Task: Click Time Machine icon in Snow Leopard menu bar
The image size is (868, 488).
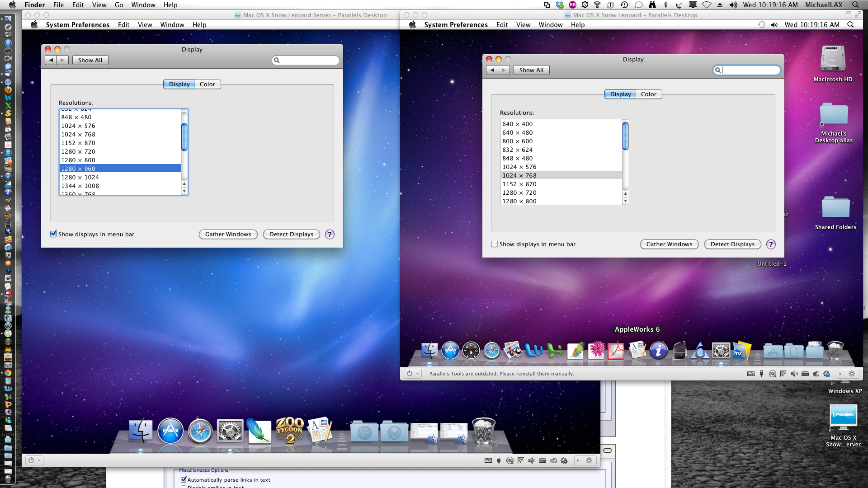Action: click(x=762, y=25)
